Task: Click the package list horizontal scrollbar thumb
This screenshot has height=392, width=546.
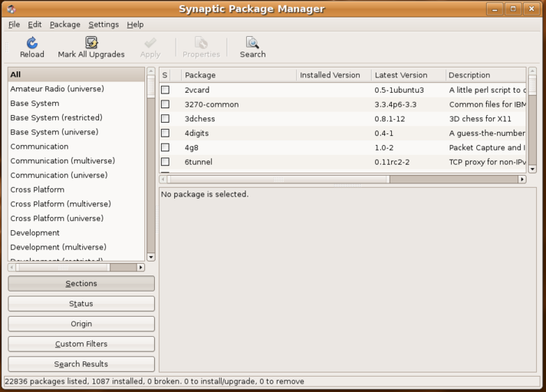Action: 278,179
